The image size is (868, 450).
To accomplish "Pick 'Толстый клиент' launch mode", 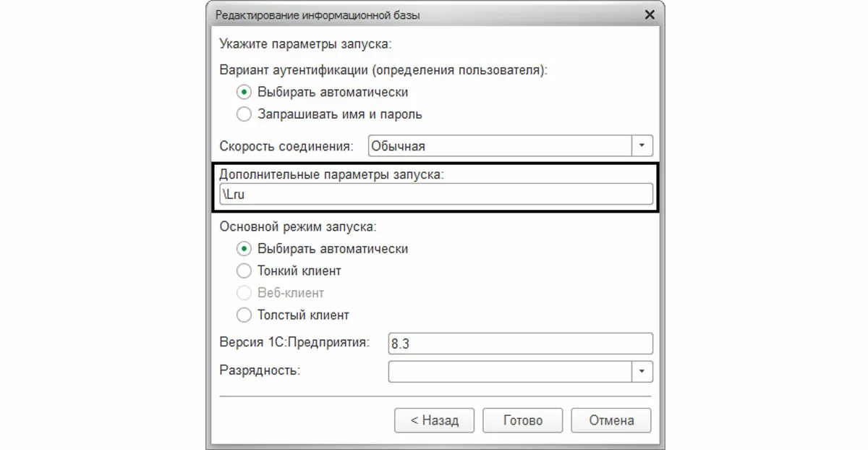I will point(244,315).
